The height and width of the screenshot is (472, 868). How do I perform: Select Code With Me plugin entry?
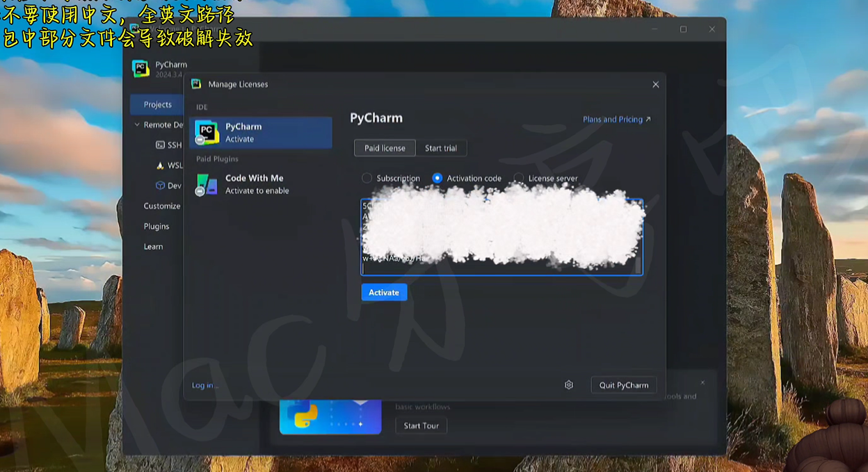261,184
